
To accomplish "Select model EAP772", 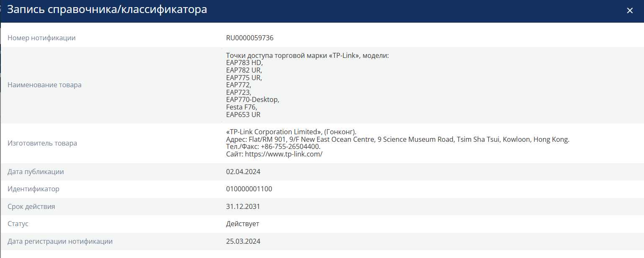I will [x=239, y=85].
